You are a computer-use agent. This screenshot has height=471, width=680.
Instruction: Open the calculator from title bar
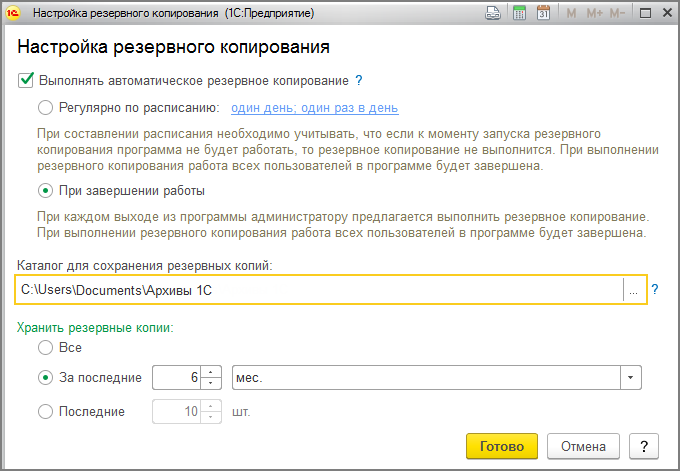[x=519, y=14]
